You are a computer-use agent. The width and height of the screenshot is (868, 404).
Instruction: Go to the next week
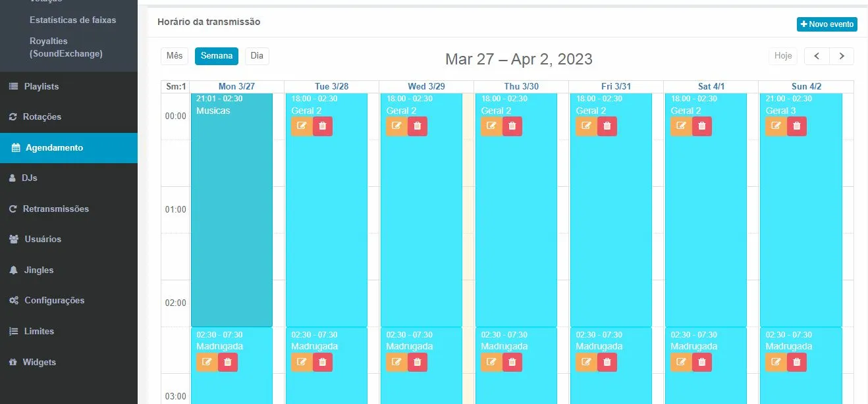tap(842, 56)
